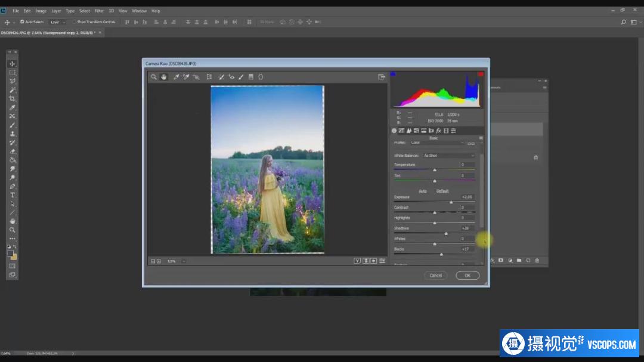Image resolution: width=644 pixels, height=362 pixels.
Task: Zoom out preview with the minus button
Action: [153, 261]
